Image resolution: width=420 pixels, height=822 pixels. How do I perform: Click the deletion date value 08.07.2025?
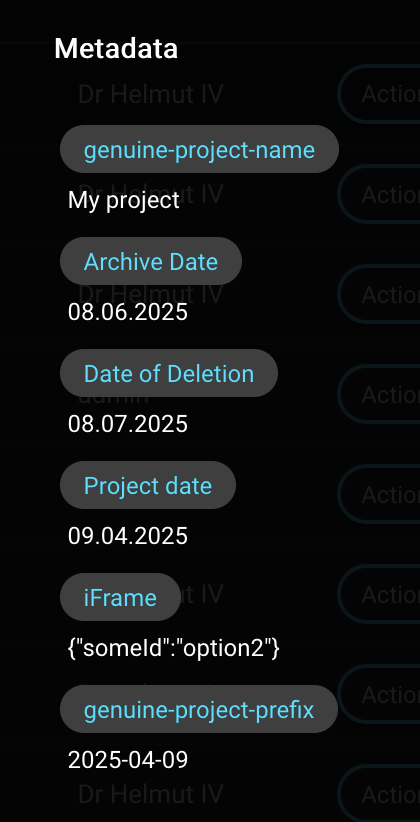[x=128, y=424]
